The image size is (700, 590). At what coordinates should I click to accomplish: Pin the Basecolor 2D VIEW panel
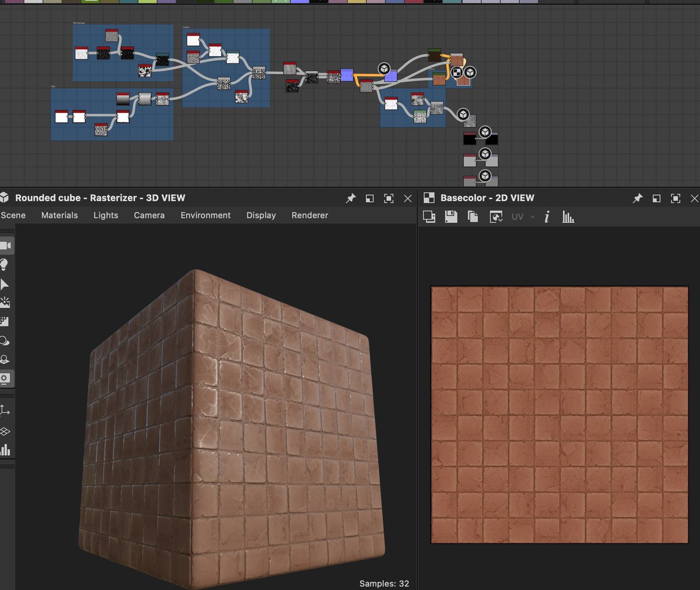[638, 198]
